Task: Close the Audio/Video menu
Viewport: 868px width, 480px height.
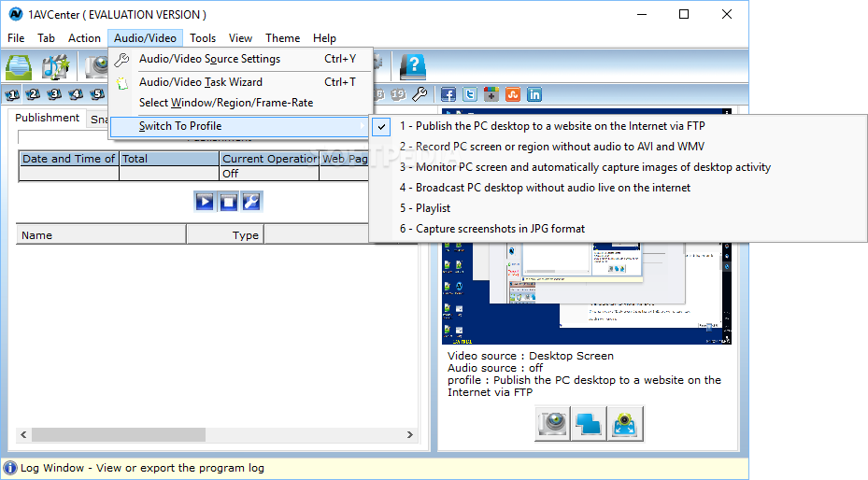Action: (x=145, y=38)
